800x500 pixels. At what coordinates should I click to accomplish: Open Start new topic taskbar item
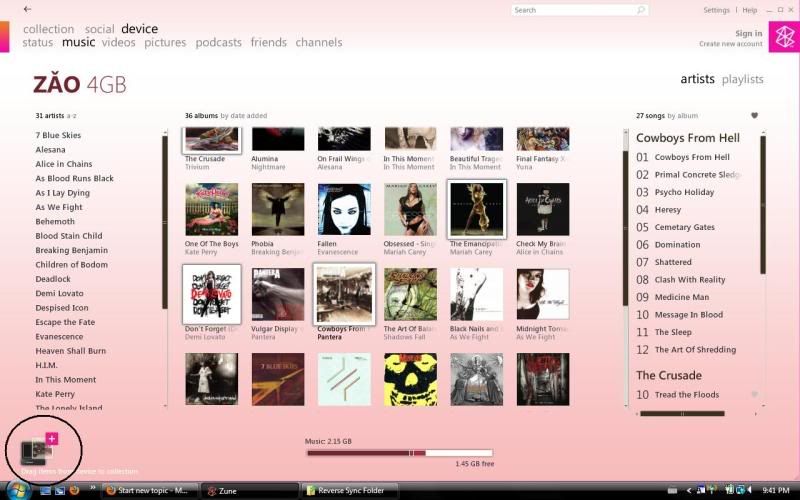click(x=149, y=491)
